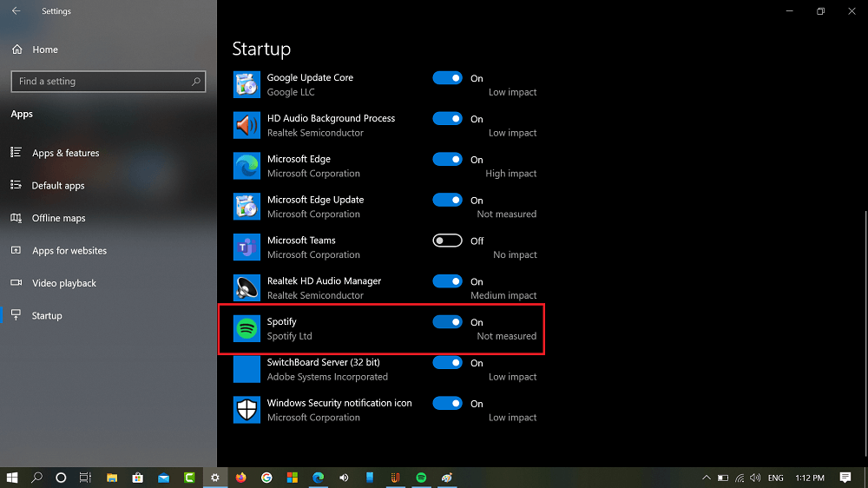Show hidden tray icons chevron
This screenshot has width=868, height=488.
click(x=707, y=478)
